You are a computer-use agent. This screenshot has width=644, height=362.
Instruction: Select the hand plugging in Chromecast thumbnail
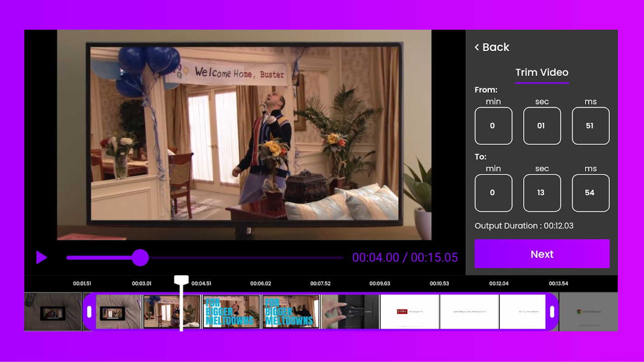click(350, 312)
